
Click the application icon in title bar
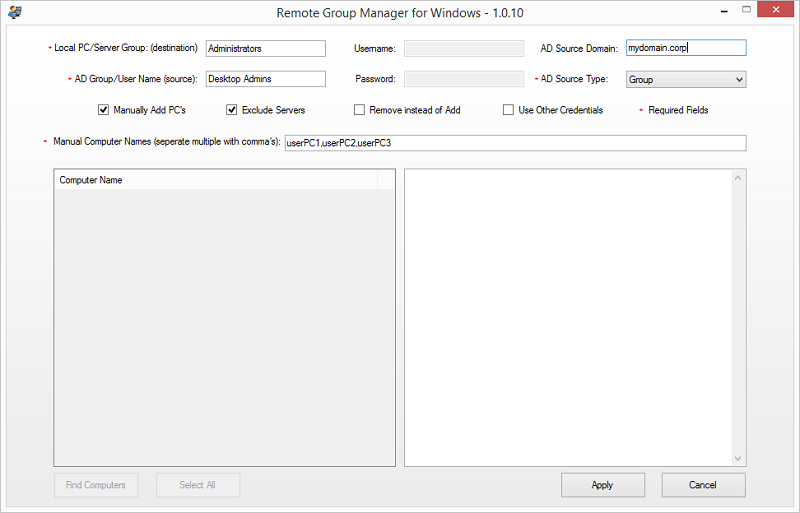coord(15,12)
